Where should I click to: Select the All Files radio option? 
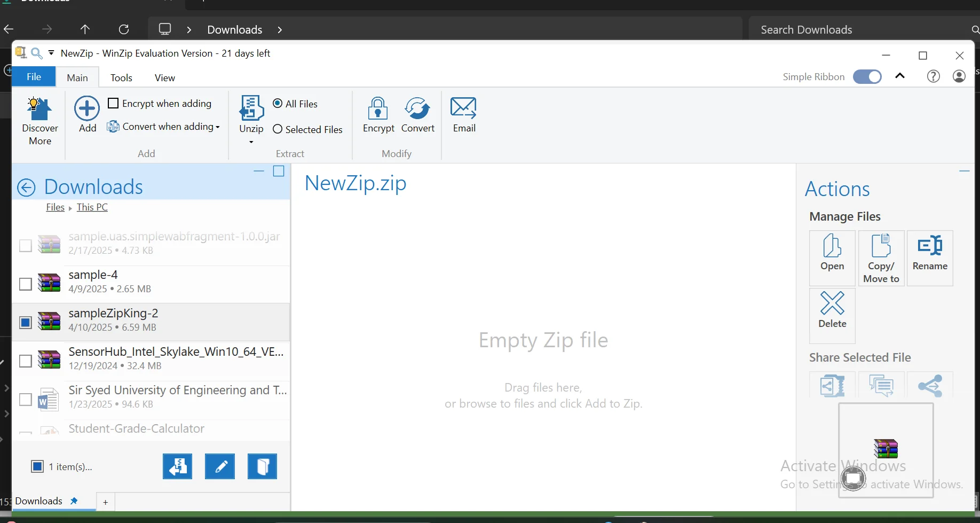[278, 104]
